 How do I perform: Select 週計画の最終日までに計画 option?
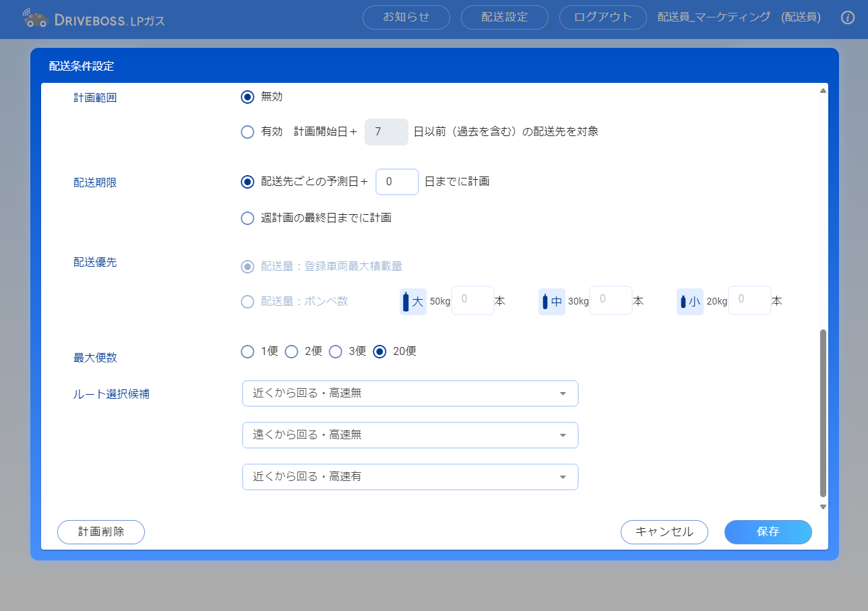247,218
